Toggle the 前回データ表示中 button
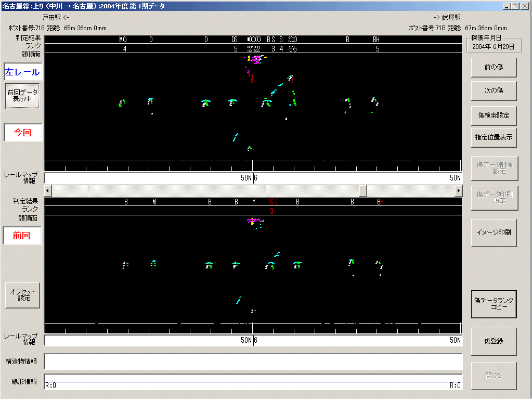Image resolution: width=532 pixels, height=400 pixels. tap(22, 96)
